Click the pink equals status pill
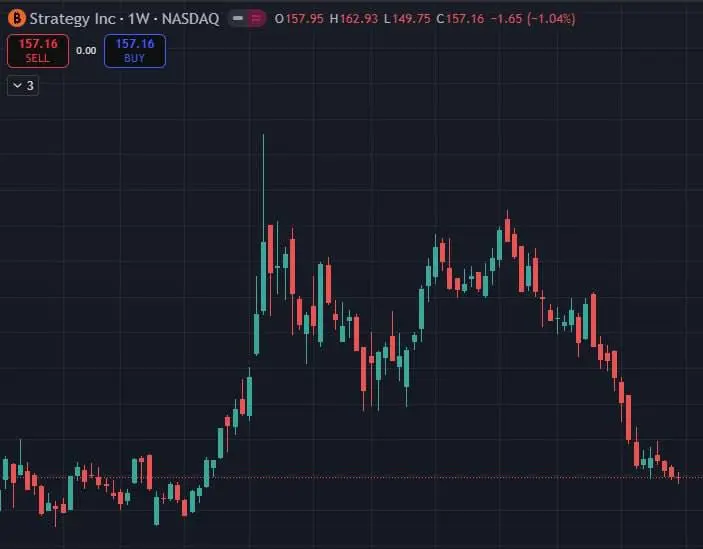The image size is (703, 549). (x=256, y=18)
